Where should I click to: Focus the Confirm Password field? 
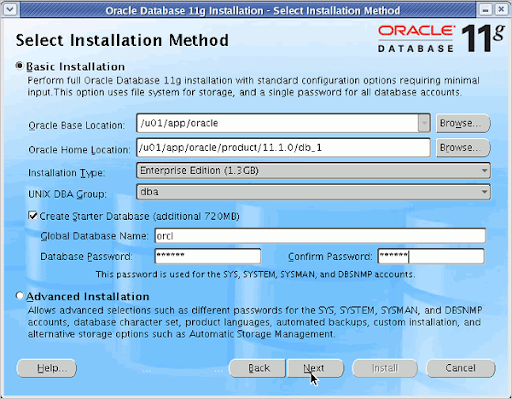click(x=431, y=256)
